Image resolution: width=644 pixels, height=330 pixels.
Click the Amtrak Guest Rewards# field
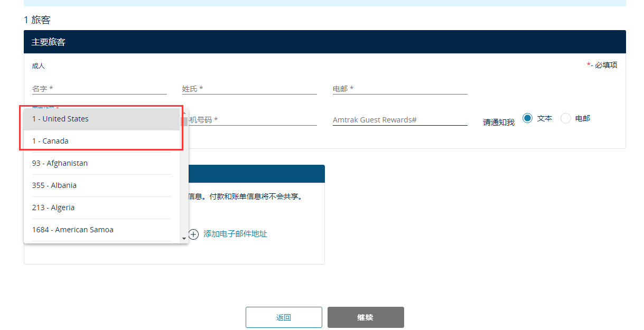(x=400, y=120)
